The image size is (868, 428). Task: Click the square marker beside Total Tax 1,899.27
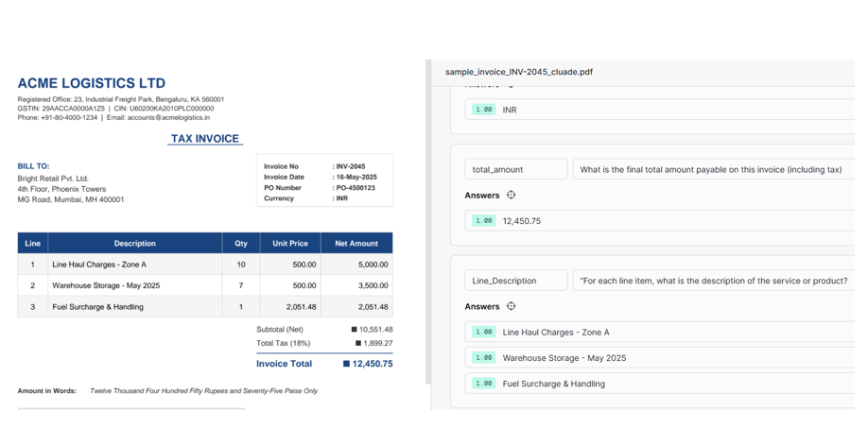357,344
